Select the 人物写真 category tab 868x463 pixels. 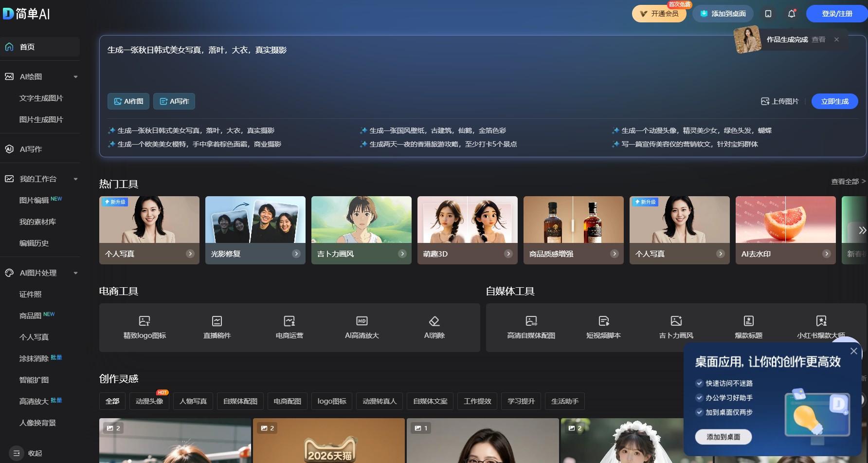point(193,401)
